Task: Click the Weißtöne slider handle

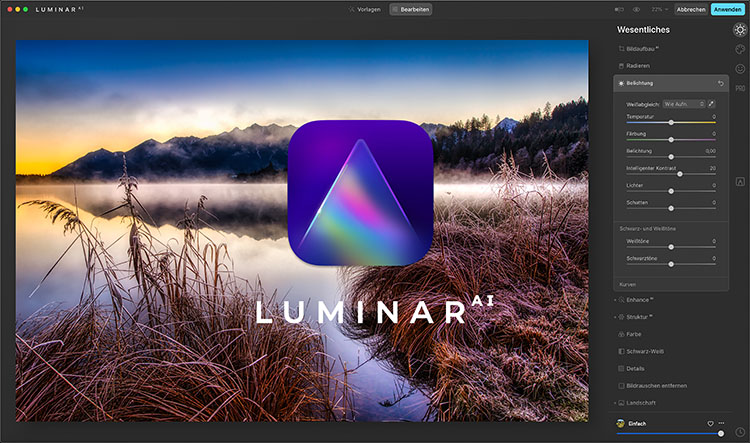Action: click(x=671, y=247)
